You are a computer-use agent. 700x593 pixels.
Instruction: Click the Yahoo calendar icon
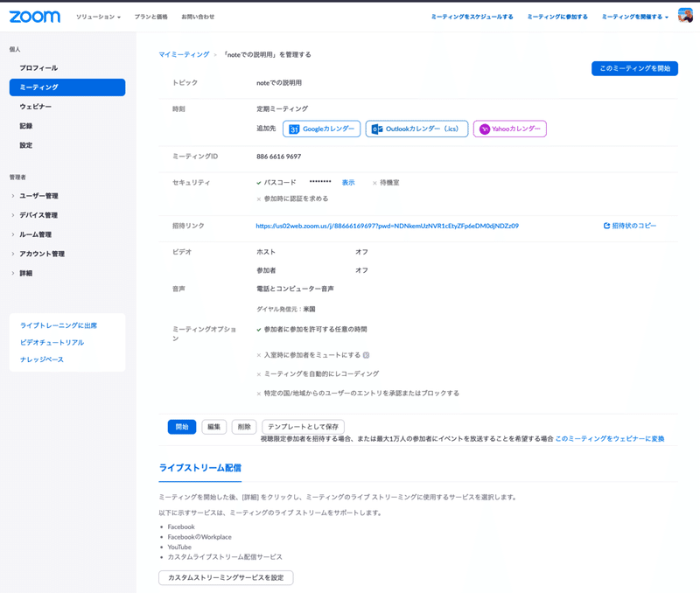click(485, 129)
